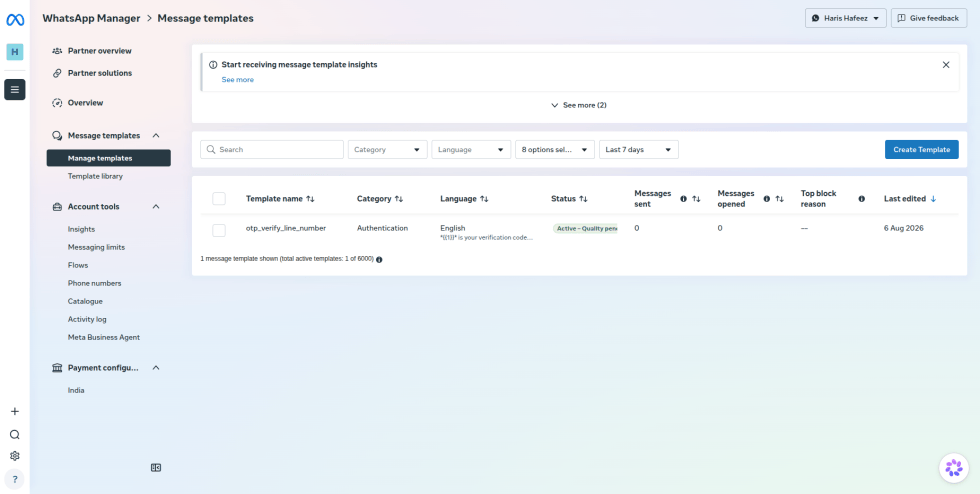980x494 pixels.
Task: Click info icon beside Top block reason
Action: tap(861, 199)
